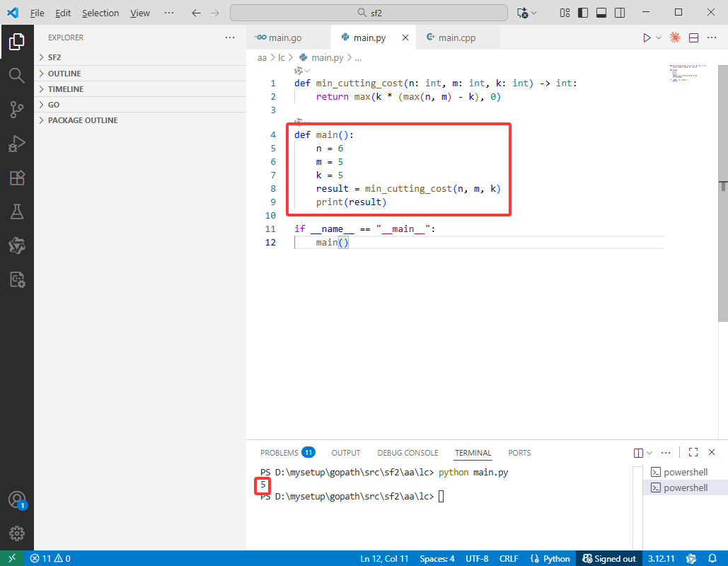Image resolution: width=728 pixels, height=566 pixels.
Task: Go back with the left arrow
Action: tap(197, 13)
